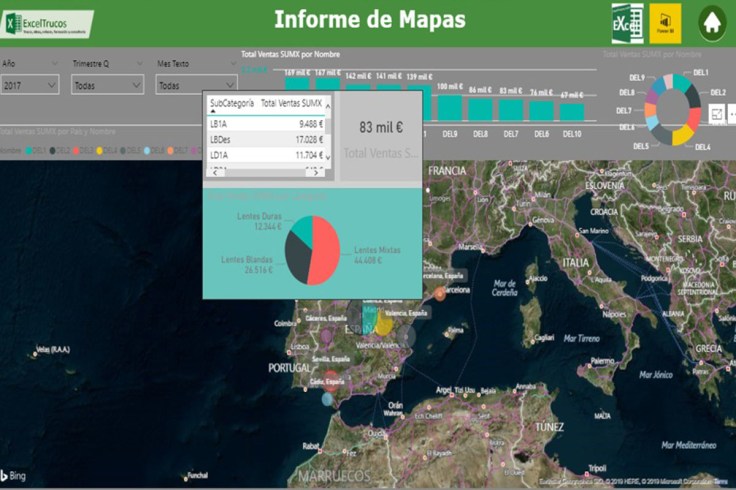This screenshot has width=736, height=490.
Task: Click the MARRUECOS label on the map
Action: [x=334, y=476]
